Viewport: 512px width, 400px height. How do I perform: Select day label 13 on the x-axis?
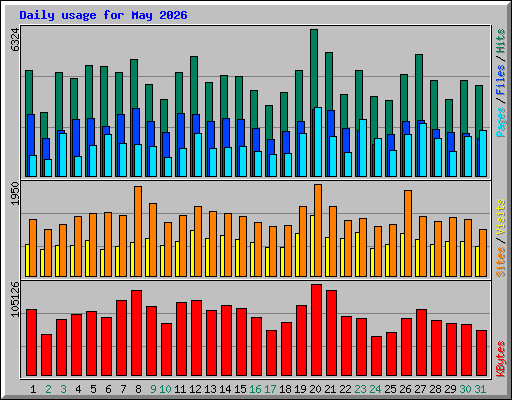[210, 389]
